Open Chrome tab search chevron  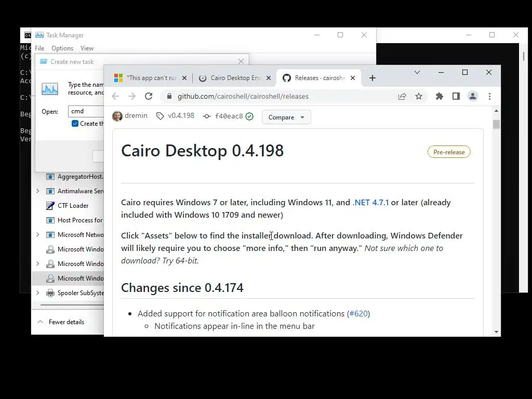click(417, 72)
